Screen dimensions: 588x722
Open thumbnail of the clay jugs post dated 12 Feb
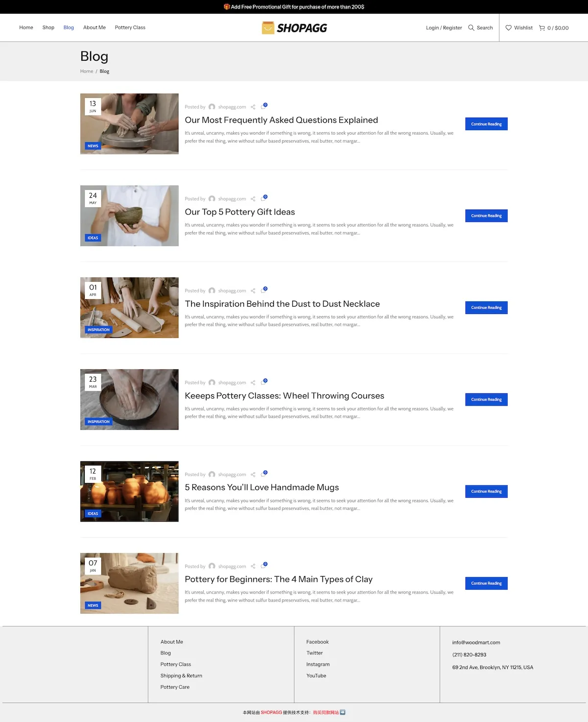click(129, 491)
